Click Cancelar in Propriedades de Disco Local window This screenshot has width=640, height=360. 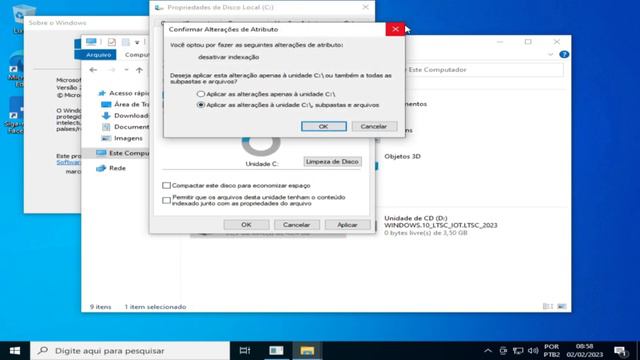point(296,225)
